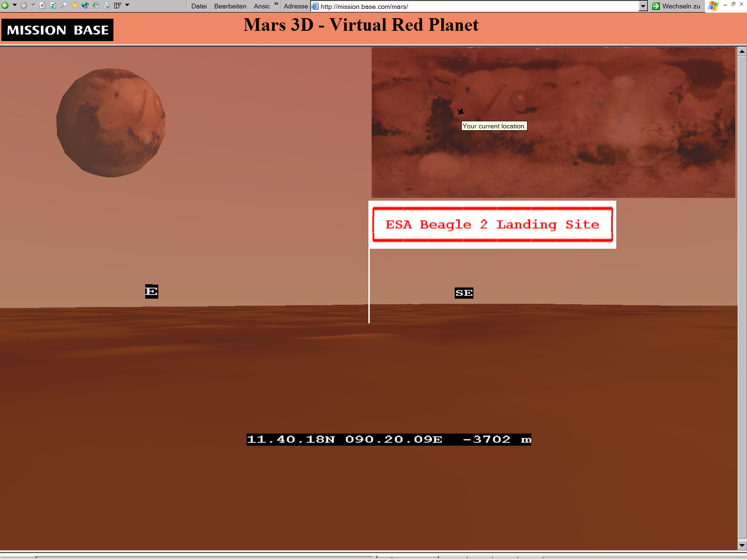Click the vertical scrollbar track
Viewport: 747px width, 560px height.
pyautogui.click(x=742, y=298)
